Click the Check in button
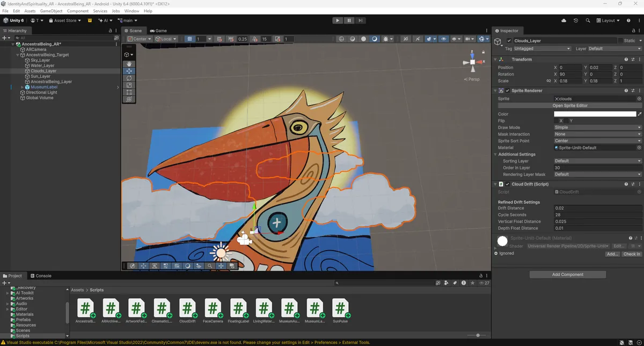The image size is (644, 346). click(632, 254)
